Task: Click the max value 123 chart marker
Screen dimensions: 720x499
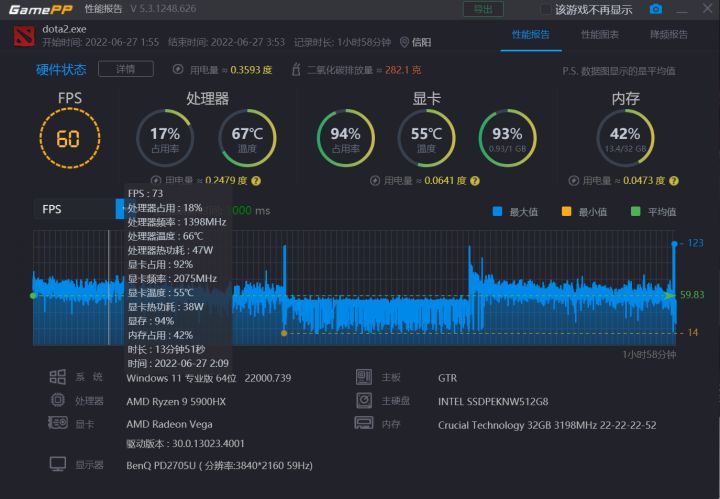Action: pos(675,244)
